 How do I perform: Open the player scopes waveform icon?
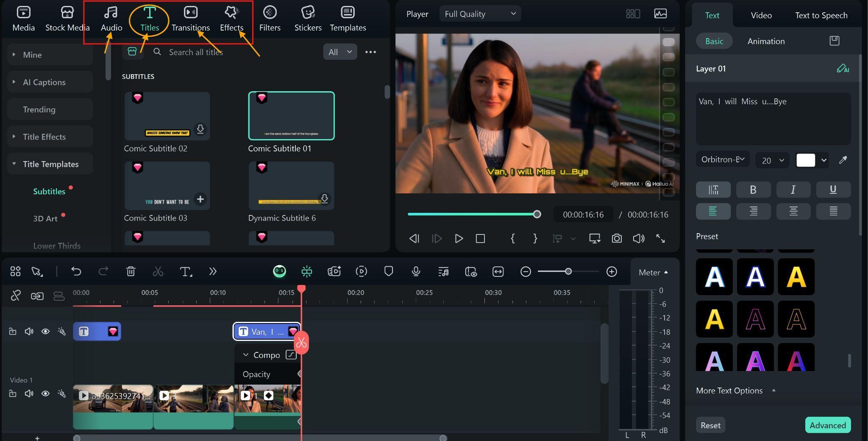[x=660, y=14]
